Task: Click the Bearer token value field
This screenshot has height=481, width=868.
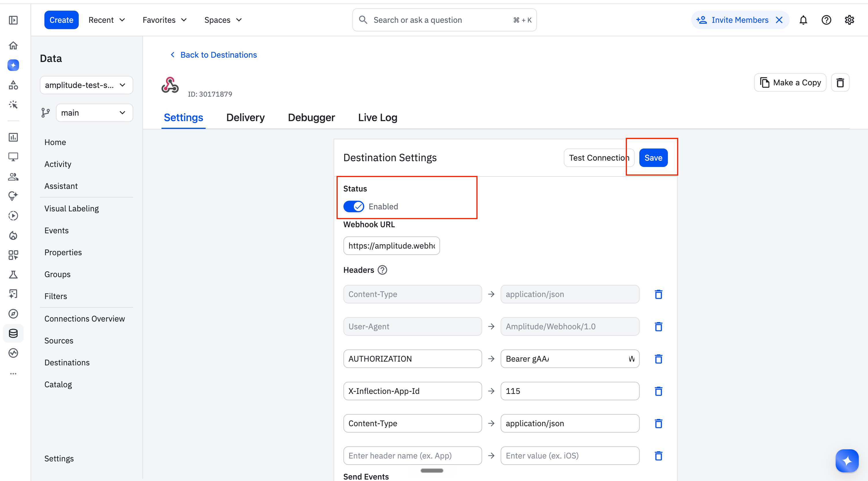Action: click(x=570, y=359)
